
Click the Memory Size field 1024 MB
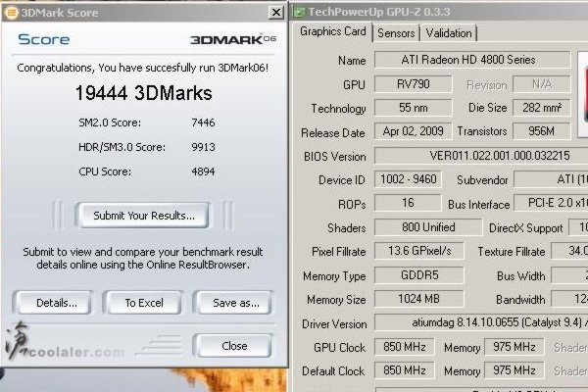tap(418, 299)
